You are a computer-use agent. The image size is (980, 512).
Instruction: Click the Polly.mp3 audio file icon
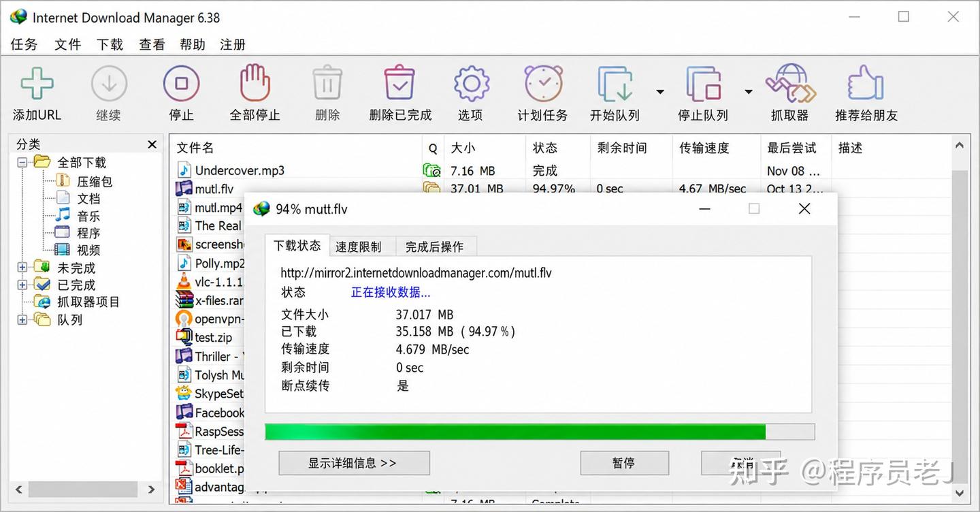point(184,263)
